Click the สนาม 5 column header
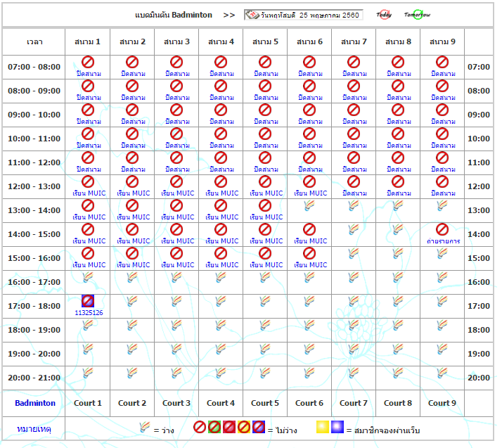This screenshot has width=502, height=448. (x=265, y=41)
